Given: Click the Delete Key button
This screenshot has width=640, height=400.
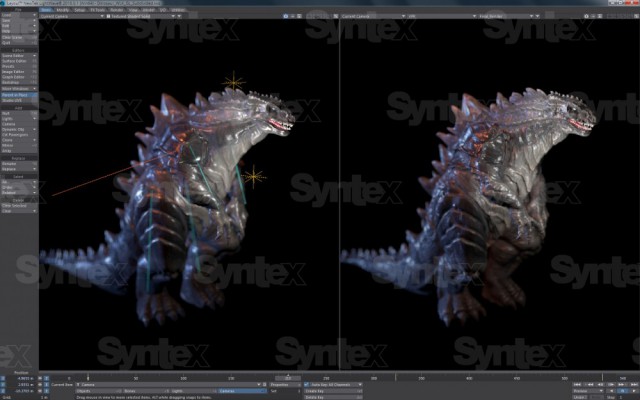Looking at the screenshot, I should [x=333, y=397].
